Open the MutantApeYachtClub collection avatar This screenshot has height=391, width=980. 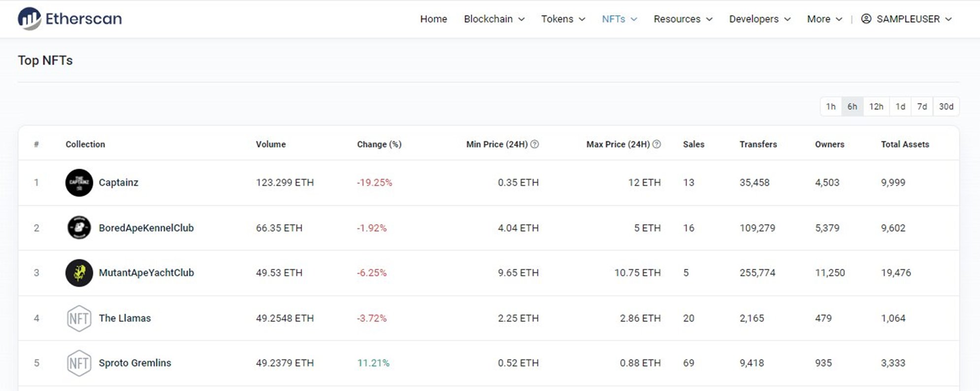[x=79, y=273]
